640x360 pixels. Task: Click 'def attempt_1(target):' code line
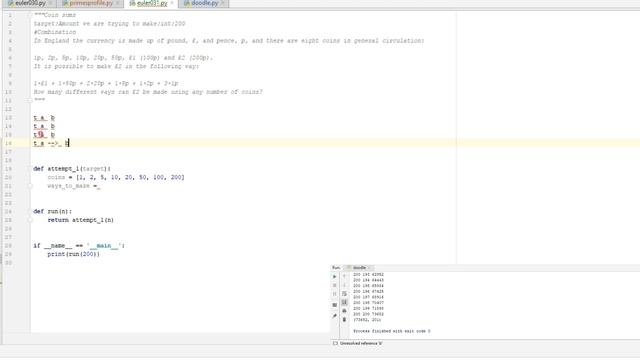tap(72, 169)
